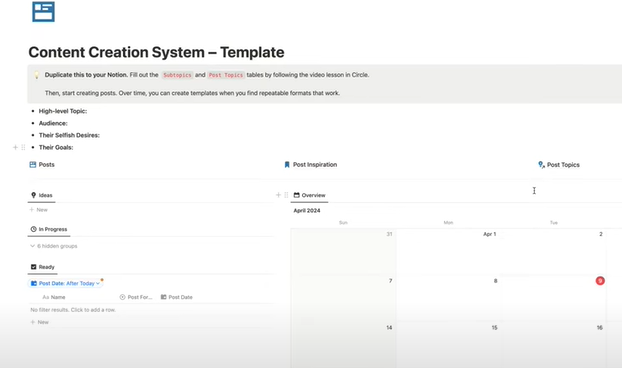This screenshot has width=622, height=368.
Task: Click the Post Date filter calendar icon
Action: (x=34, y=283)
